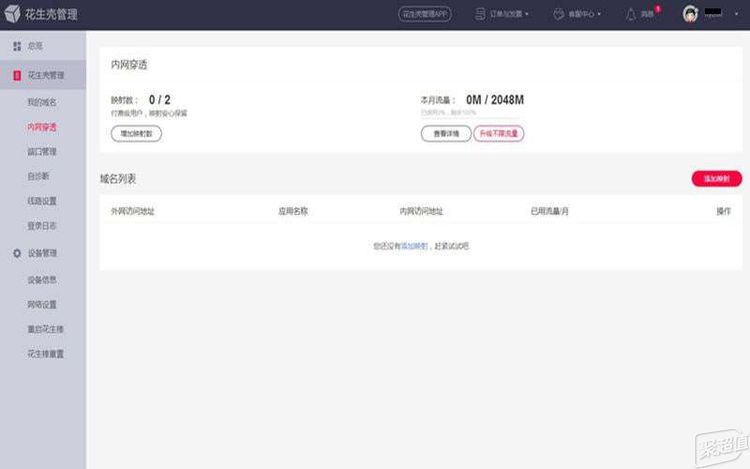750x469 pixels.
Task: Expand the 客服中心 dropdown menu
Action: (601, 15)
